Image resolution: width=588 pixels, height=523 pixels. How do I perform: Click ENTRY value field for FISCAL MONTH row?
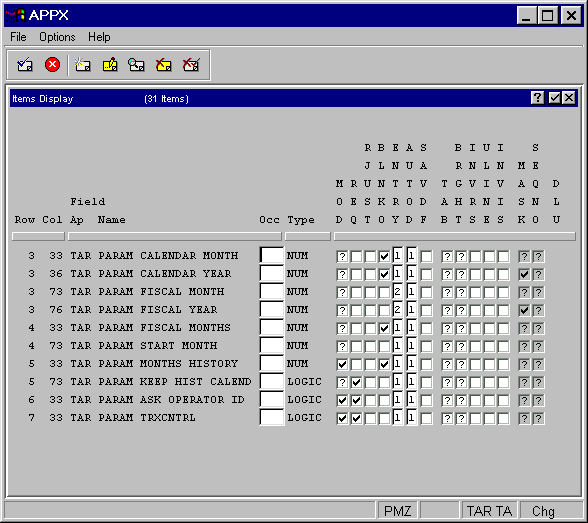(x=398, y=292)
